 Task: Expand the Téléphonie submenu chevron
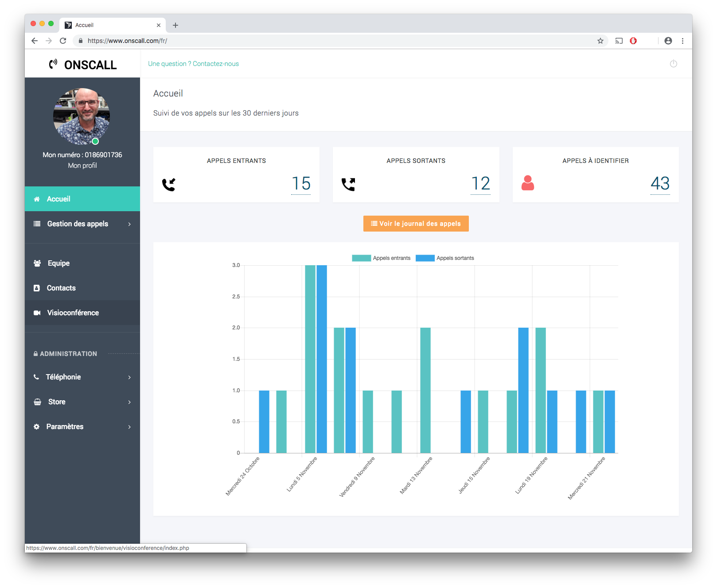[129, 377]
